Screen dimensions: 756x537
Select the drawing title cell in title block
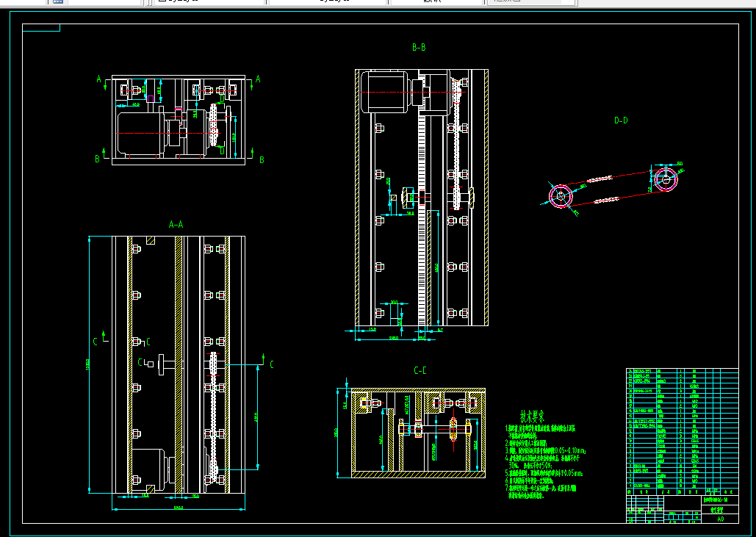(x=720, y=501)
